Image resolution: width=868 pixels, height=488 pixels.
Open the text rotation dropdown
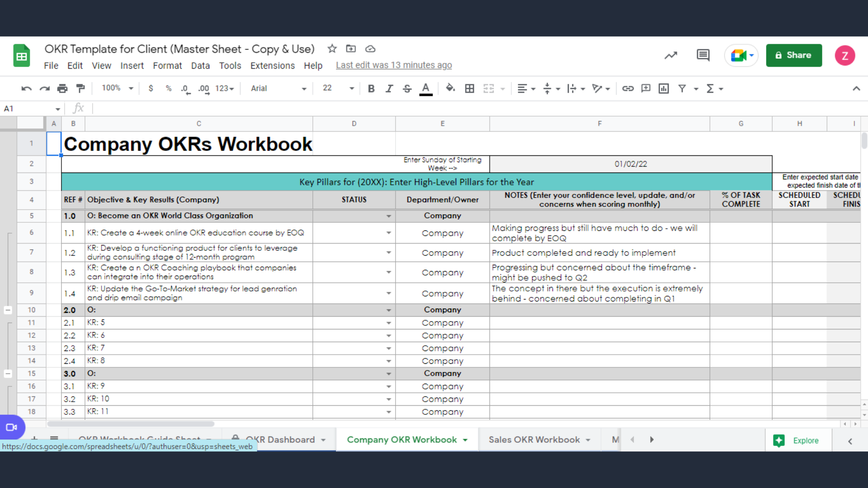(601, 89)
